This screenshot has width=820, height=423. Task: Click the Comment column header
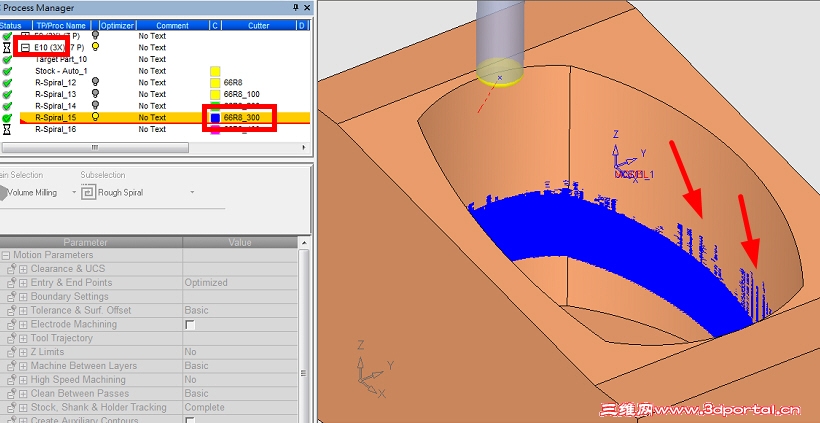[172, 25]
